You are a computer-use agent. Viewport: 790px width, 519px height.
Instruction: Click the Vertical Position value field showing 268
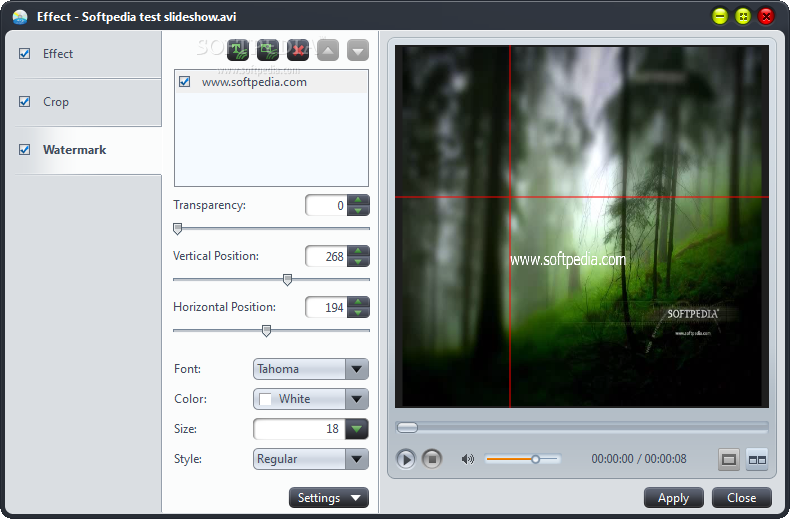[326, 256]
